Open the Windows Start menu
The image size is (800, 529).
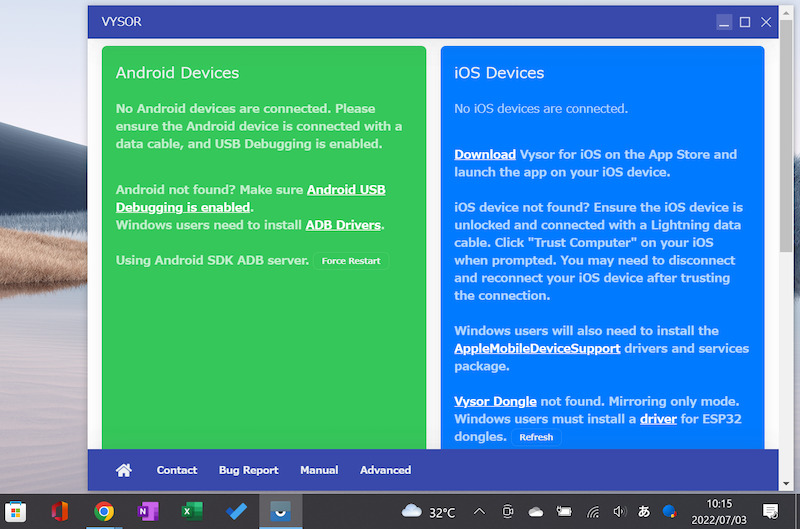pyautogui.click(x=17, y=512)
